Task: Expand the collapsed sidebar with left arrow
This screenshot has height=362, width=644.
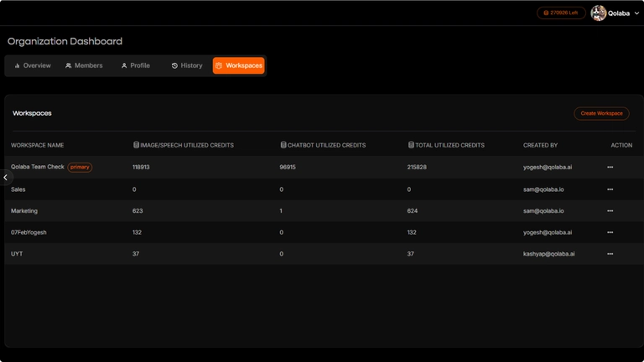Action: point(6,178)
